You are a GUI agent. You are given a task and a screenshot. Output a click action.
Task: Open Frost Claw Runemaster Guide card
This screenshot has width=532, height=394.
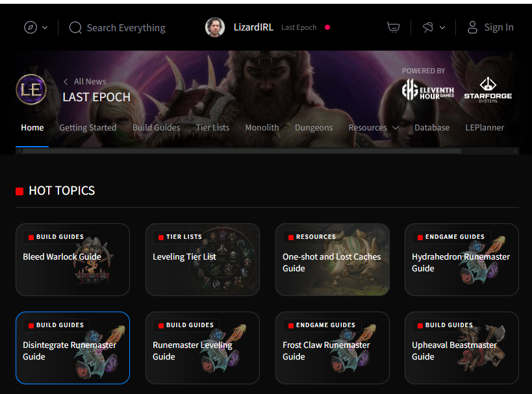[x=333, y=348]
